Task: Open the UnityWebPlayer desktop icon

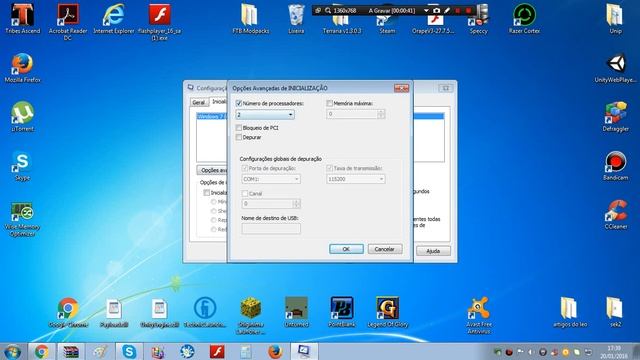Action: point(615,68)
